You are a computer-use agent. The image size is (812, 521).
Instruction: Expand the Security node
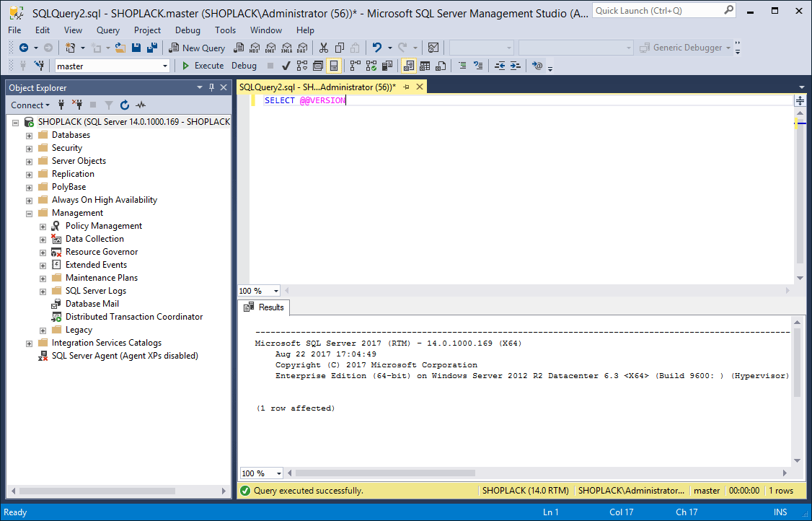[30, 148]
